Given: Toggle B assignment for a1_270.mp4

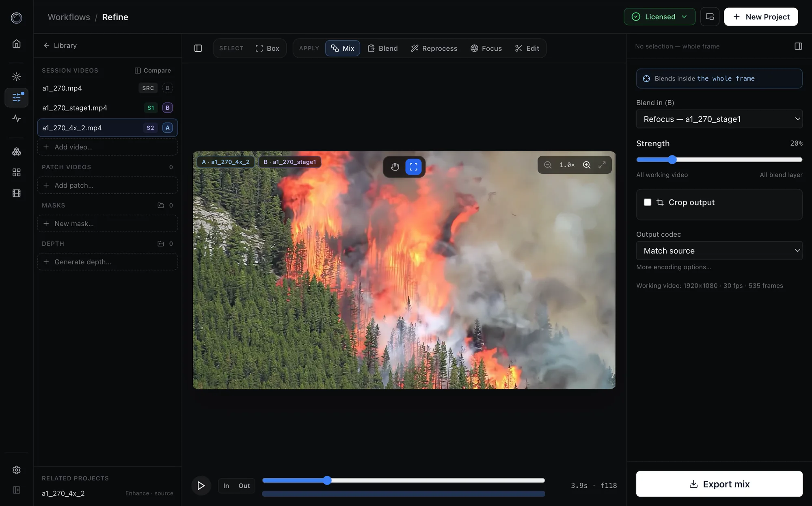Looking at the screenshot, I should point(167,88).
